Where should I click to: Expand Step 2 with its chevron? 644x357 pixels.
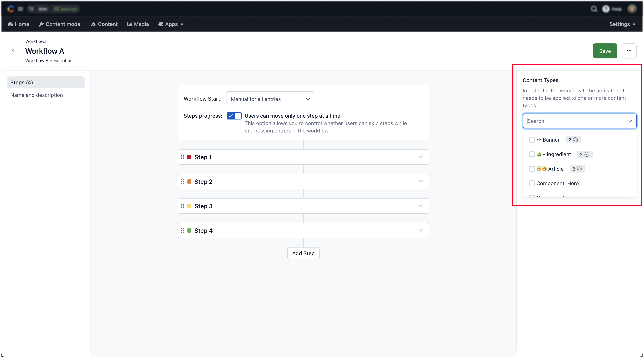point(420,181)
